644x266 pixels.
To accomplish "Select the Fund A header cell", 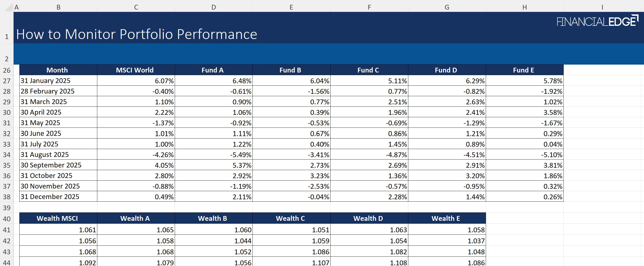I will [213, 70].
